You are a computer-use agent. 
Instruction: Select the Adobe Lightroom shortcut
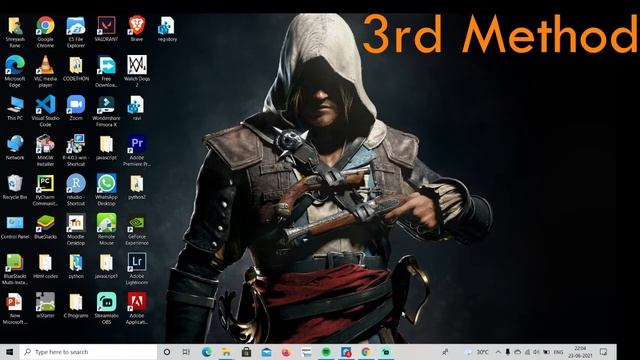(137, 269)
